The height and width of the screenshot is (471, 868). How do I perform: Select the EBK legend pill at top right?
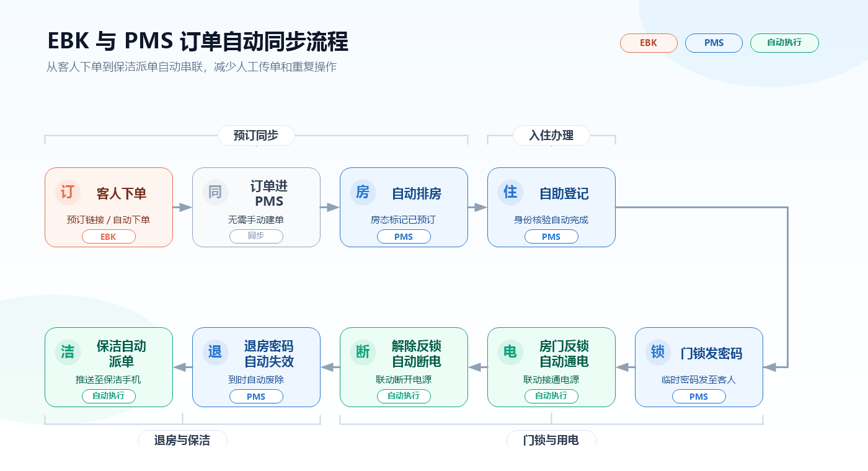point(649,43)
